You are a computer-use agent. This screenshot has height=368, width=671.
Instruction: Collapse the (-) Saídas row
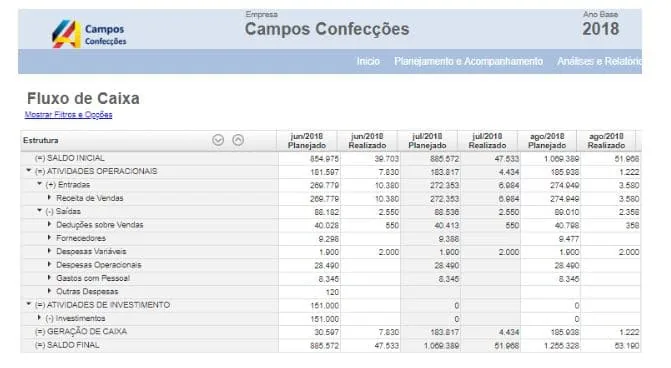pos(39,211)
